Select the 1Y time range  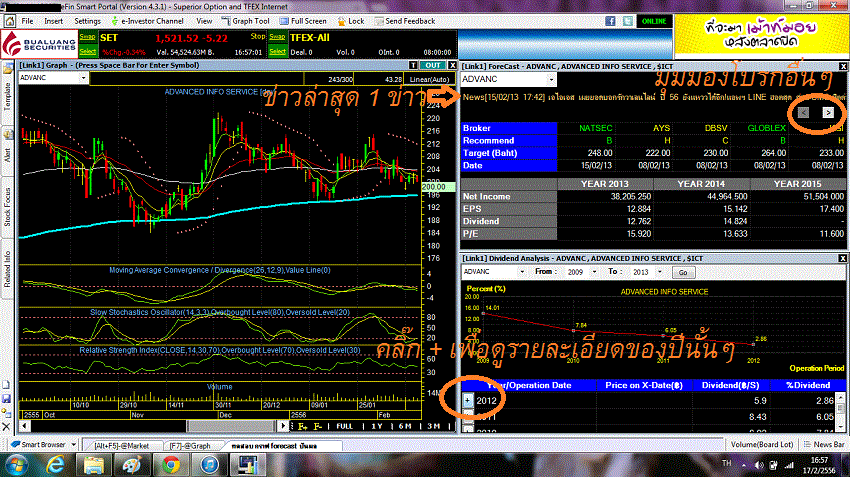point(377,427)
